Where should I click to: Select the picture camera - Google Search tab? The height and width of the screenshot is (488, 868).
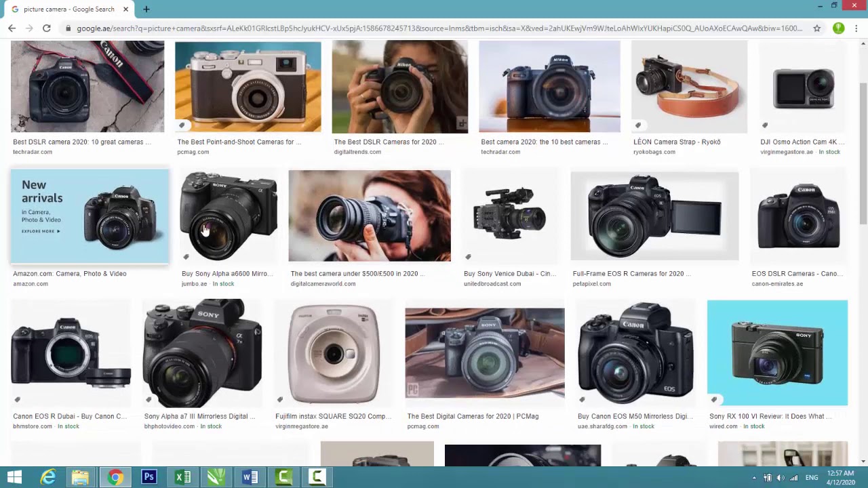point(68,9)
